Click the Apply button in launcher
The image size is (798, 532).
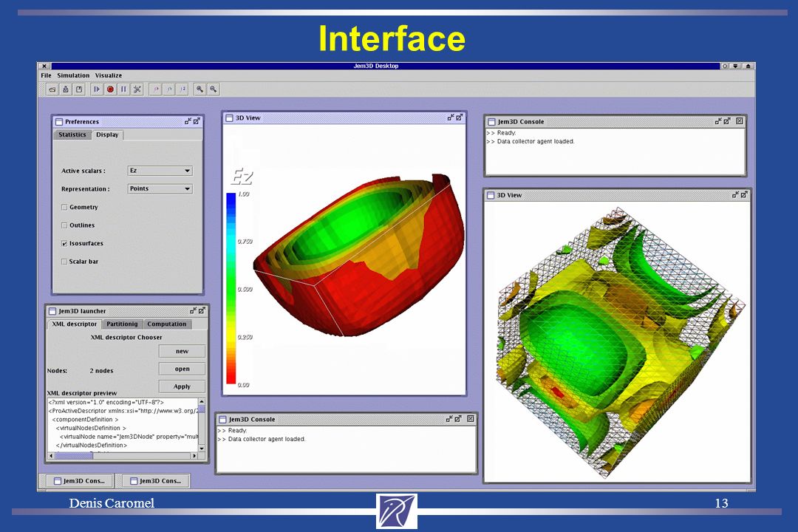point(183,386)
